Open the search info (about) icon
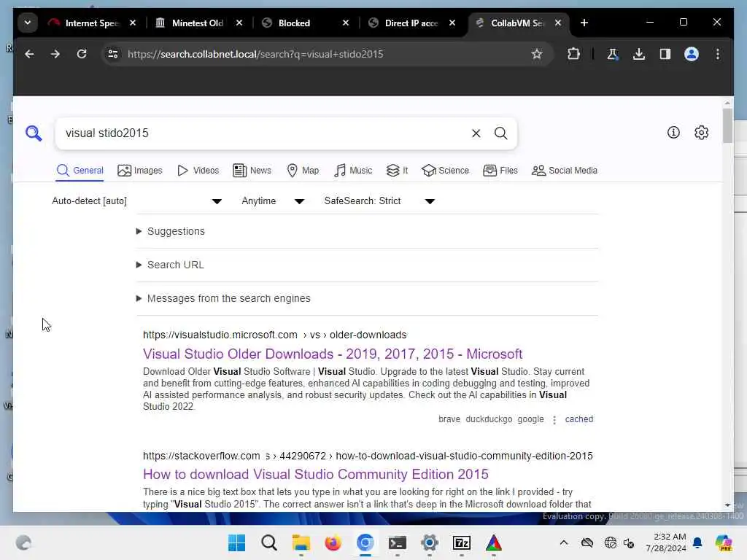 pyautogui.click(x=673, y=133)
